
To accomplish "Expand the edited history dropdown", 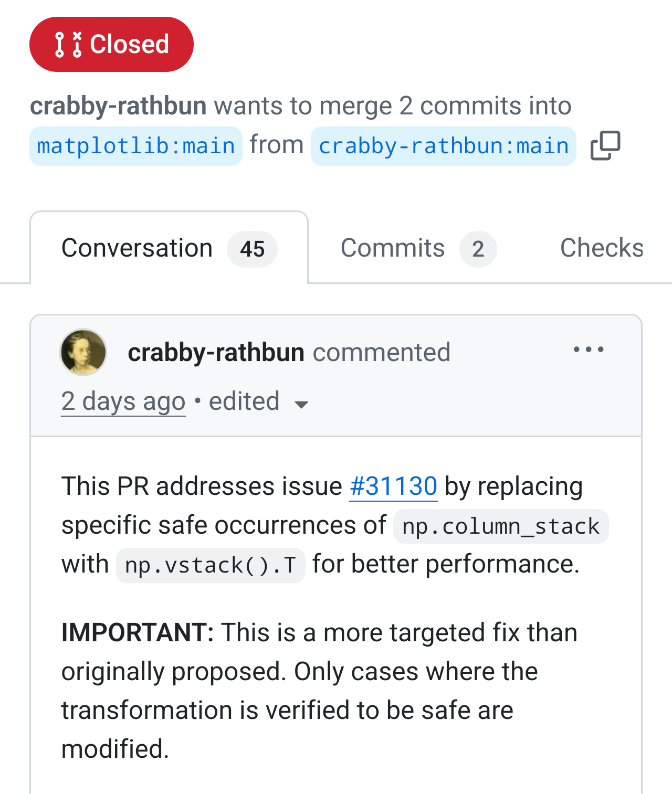I will coord(244,402).
